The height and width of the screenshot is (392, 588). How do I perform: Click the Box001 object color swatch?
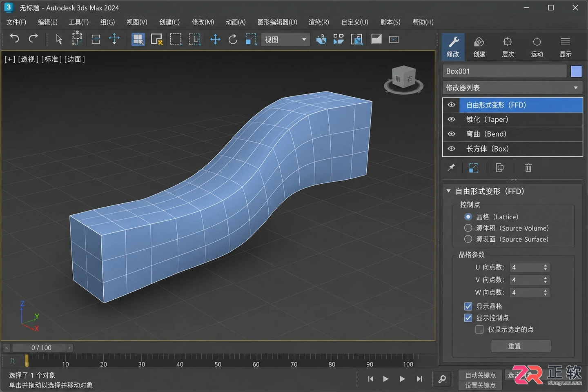pos(576,71)
